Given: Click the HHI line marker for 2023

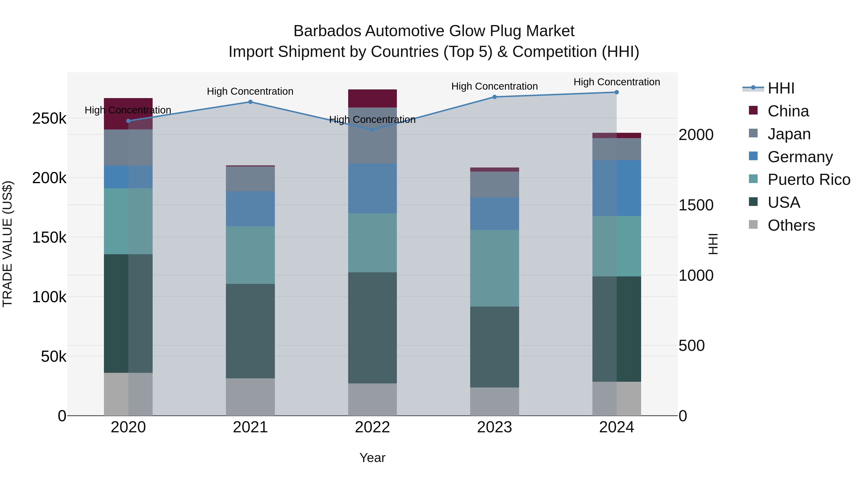Looking at the screenshot, I should [x=495, y=97].
